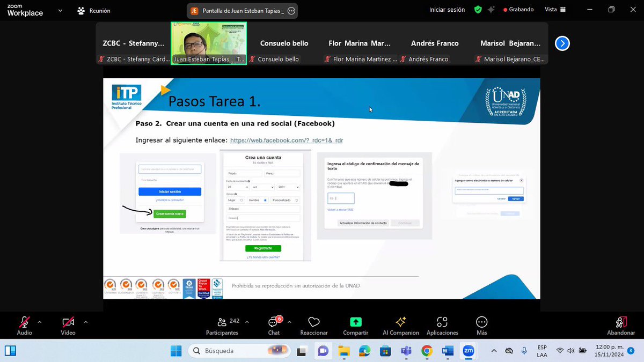Open the Más options menu
The height and width of the screenshot is (362, 644).
481,326
